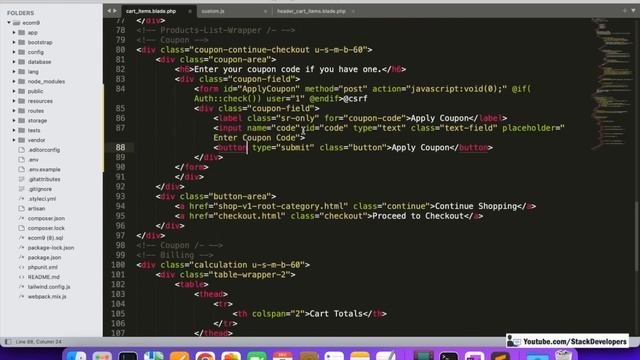Close the header_cart_items.blade.php tab
640x360 pixels.
[x=353, y=11]
